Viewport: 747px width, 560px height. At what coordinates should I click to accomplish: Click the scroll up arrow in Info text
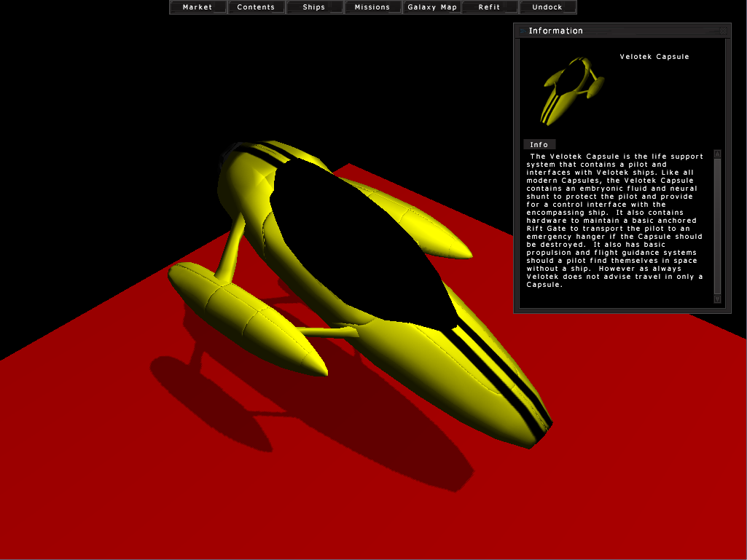tap(717, 154)
